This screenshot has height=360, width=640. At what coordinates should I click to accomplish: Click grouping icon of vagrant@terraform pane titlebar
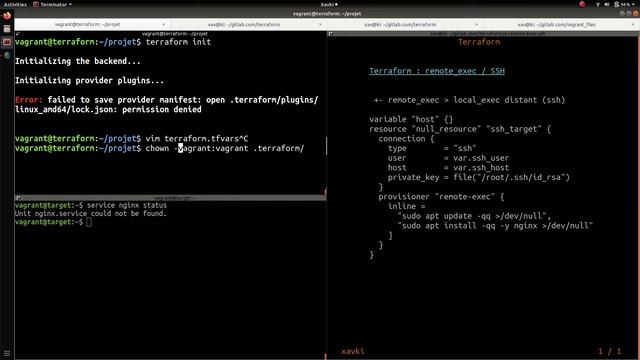[x=18, y=34]
